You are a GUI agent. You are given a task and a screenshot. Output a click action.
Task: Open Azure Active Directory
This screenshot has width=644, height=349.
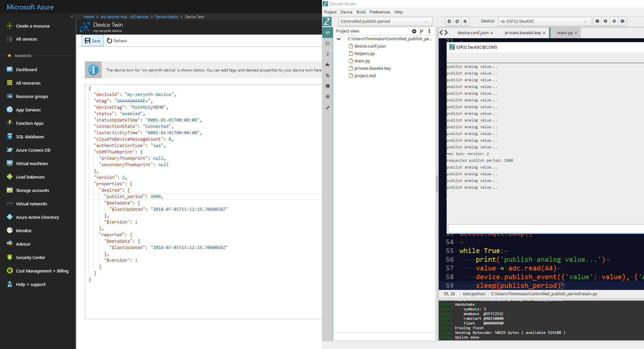point(37,217)
